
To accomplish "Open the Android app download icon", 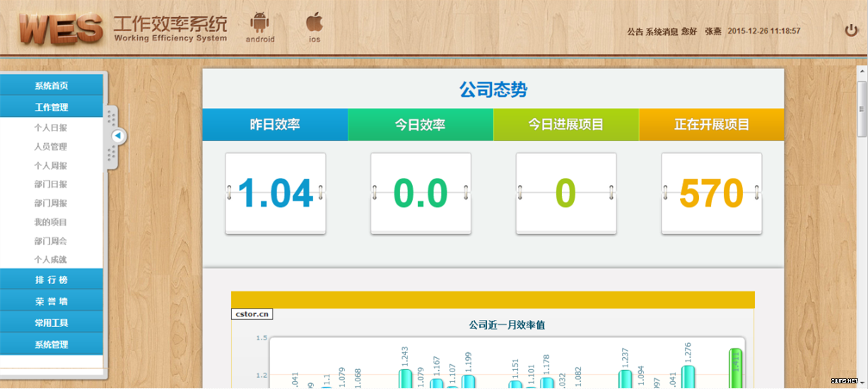I will tap(260, 28).
